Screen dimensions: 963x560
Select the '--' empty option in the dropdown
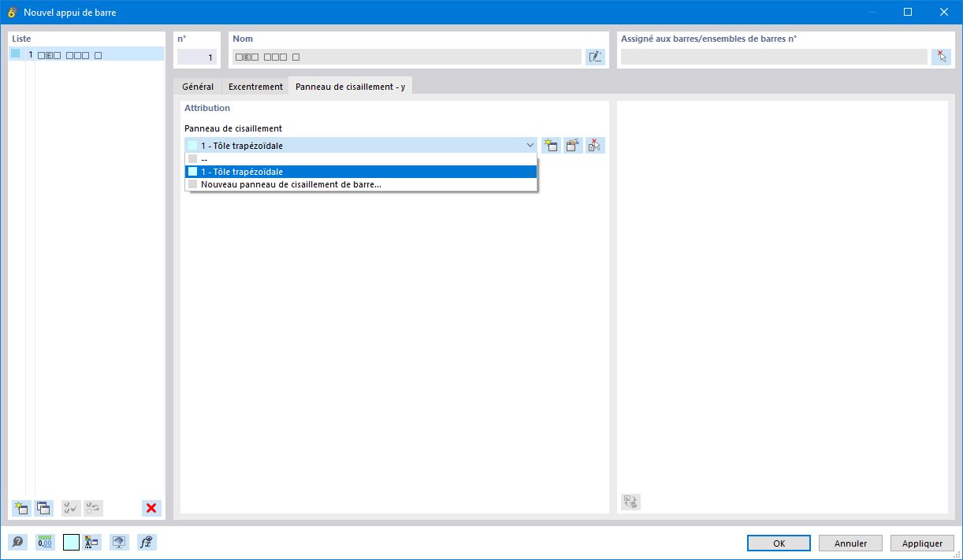(361, 159)
